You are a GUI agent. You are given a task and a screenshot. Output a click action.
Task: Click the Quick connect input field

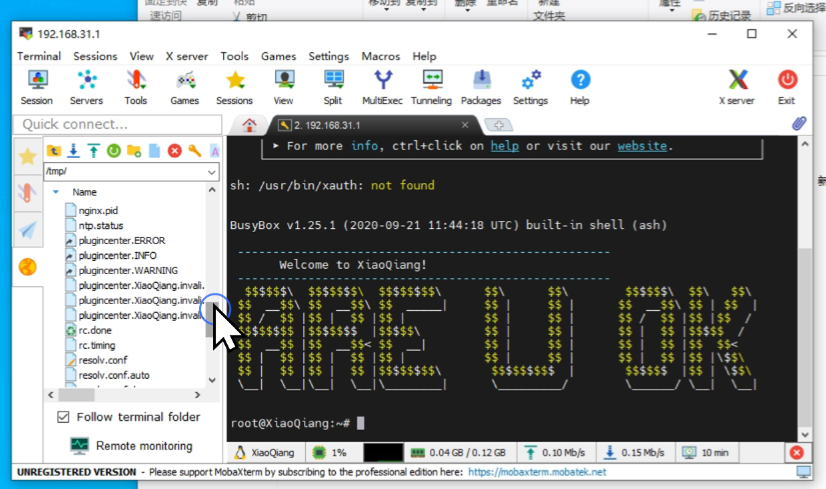(x=115, y=124)
